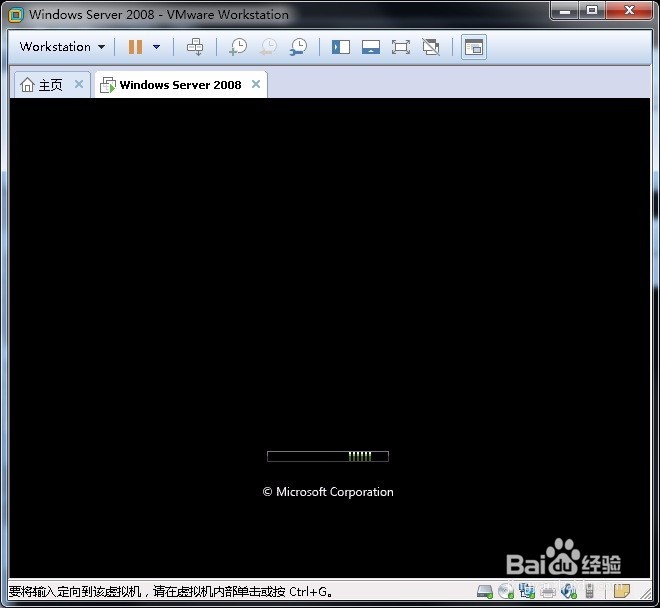This screenshot has width=660, height=608.
Task: Click the © Microsoft Corporation text
Action: click(328, 492)
